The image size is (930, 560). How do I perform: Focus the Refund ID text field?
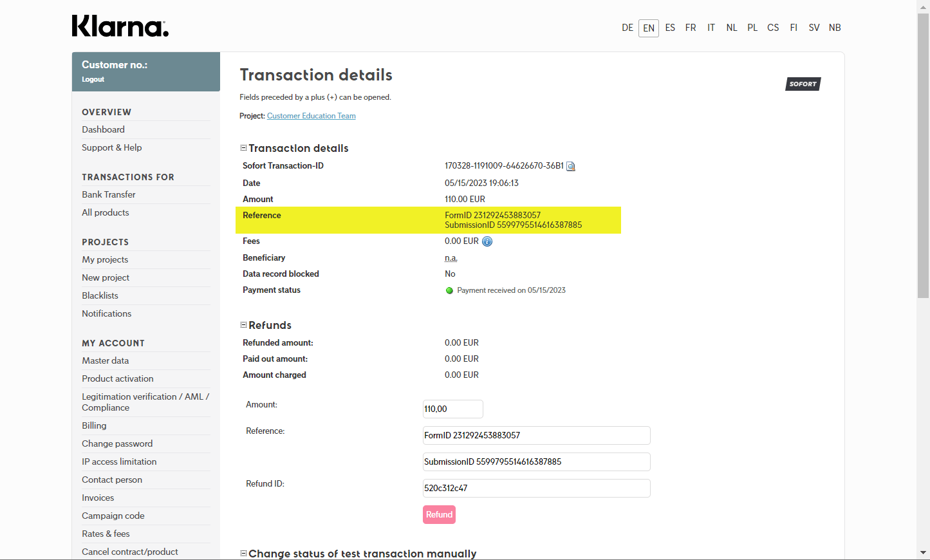tap(536, 488)
